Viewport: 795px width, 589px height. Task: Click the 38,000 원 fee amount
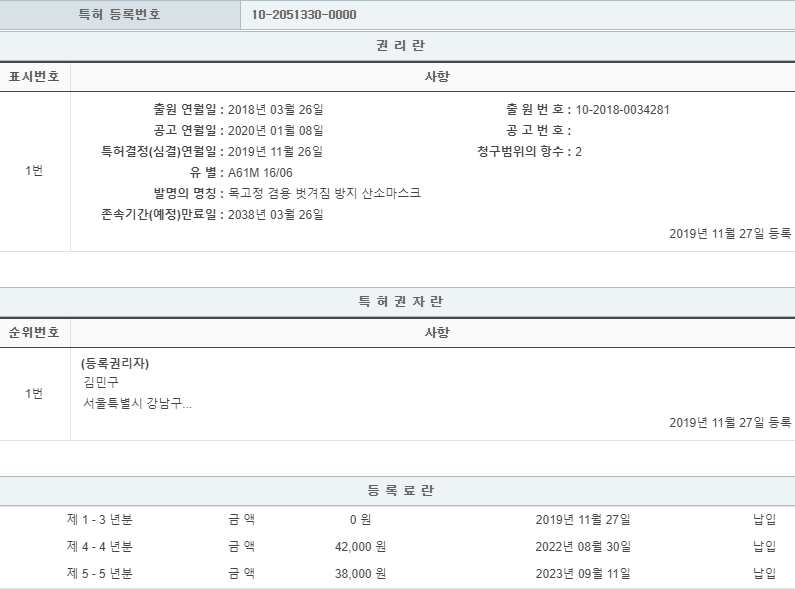tap(360, 573)
